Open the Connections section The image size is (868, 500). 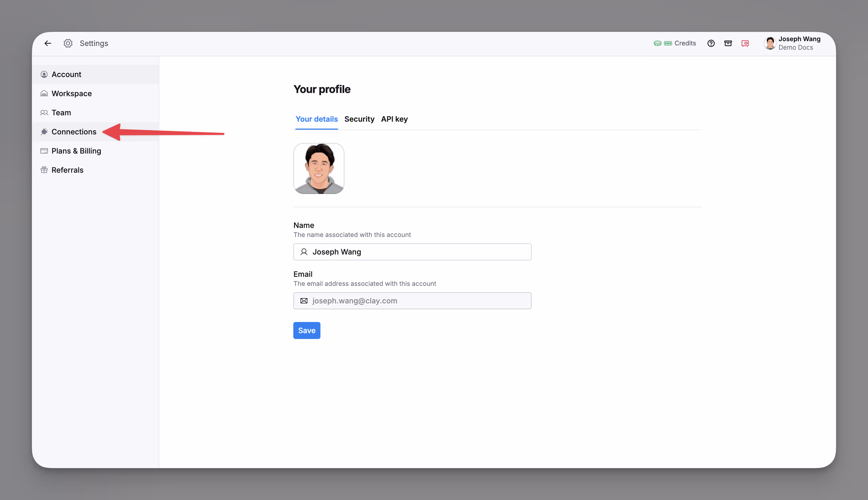click(x=95, y=132)
